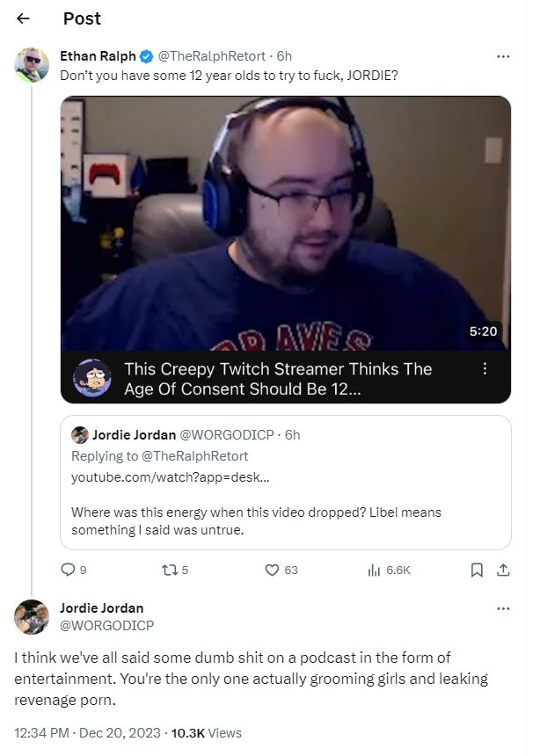Click Ethan Ralph's profile avatar
The width and height of the screenshot is (540, 756).
[x=32, y=65]
